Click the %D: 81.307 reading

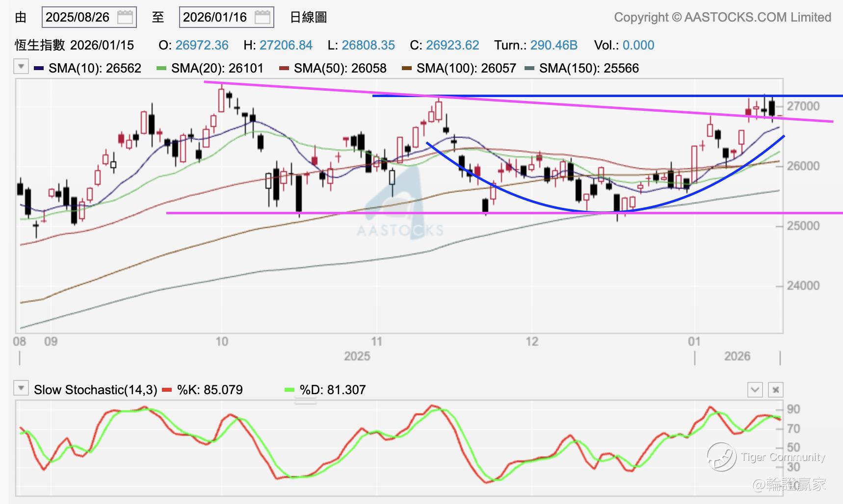pos(333,390)
